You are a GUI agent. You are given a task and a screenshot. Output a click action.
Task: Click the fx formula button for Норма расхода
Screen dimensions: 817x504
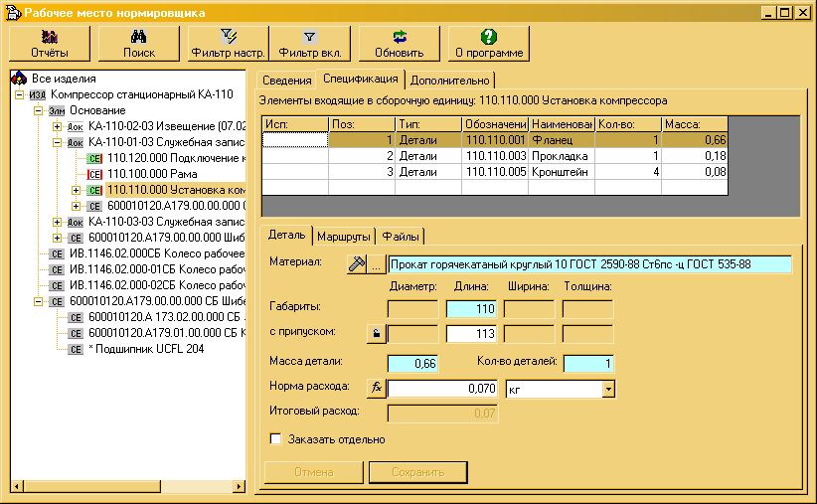click(376, 388)
